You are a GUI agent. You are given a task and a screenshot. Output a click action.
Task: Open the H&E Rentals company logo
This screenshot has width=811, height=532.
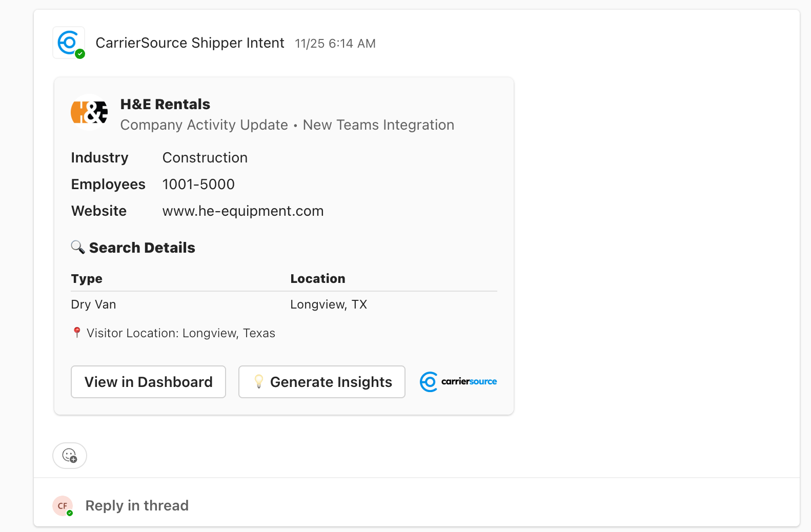pyautogui.click(x=89, y=112)
